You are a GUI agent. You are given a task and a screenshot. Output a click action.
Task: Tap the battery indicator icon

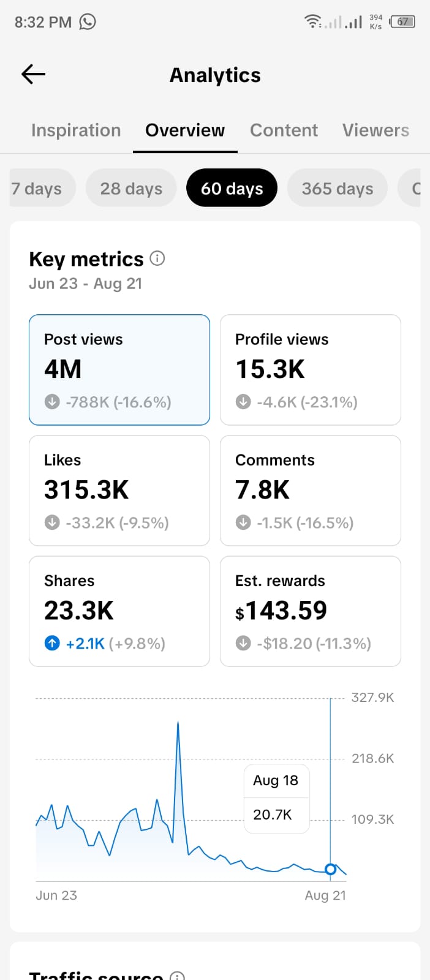click(402, 22)
